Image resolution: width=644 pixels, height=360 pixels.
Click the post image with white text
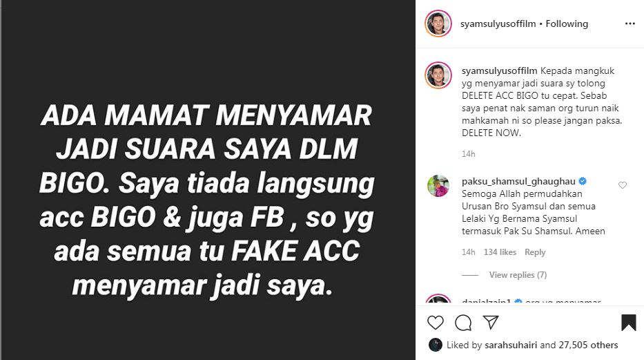click(x=208, y=180)
